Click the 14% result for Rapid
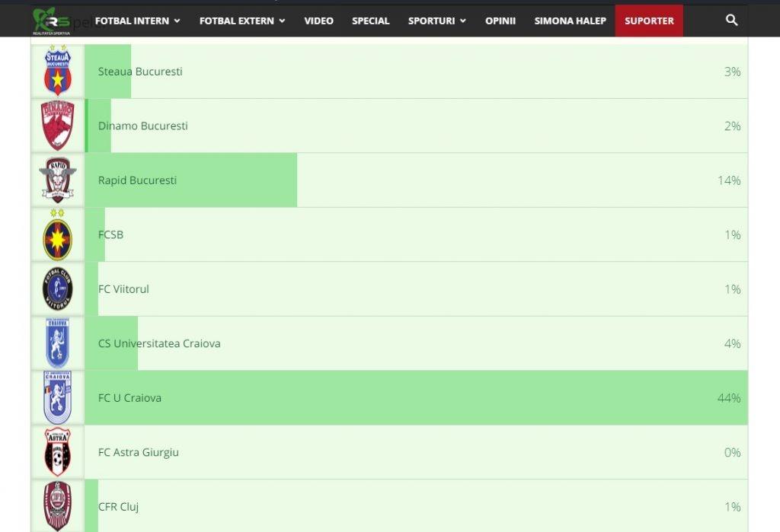The image size is (780, 532). pos(729,180)
